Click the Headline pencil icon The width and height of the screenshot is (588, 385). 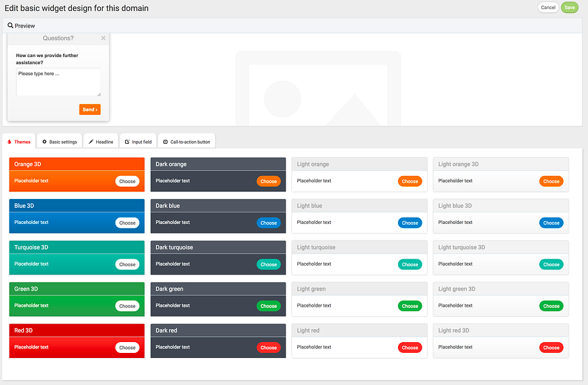pos(91,142)
